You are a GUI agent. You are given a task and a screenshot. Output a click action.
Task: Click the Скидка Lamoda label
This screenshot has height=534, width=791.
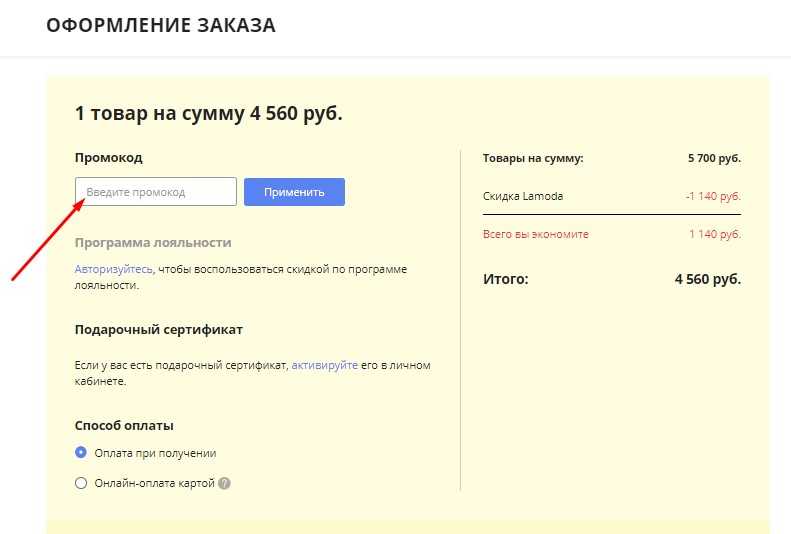coord(523,196)
